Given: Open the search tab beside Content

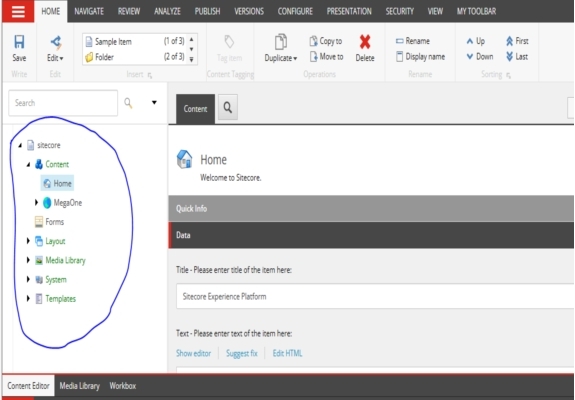Looking at the screenshot, I should 228,107.
